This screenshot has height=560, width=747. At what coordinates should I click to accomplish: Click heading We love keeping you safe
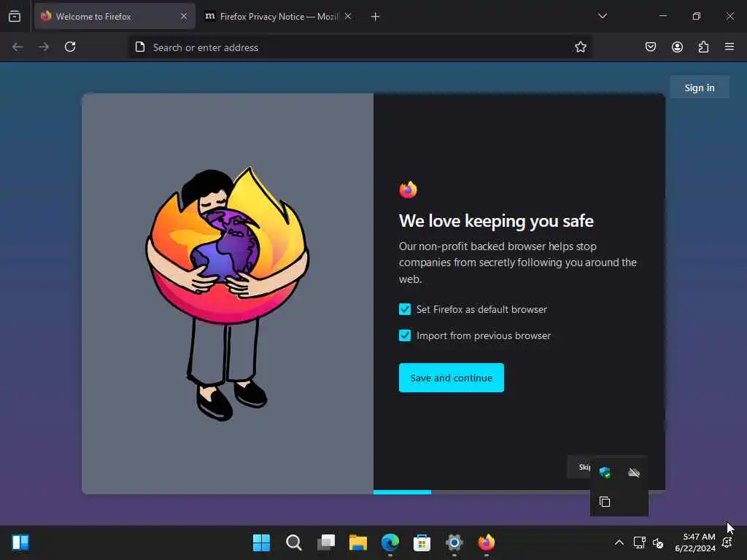click(496, 221)
